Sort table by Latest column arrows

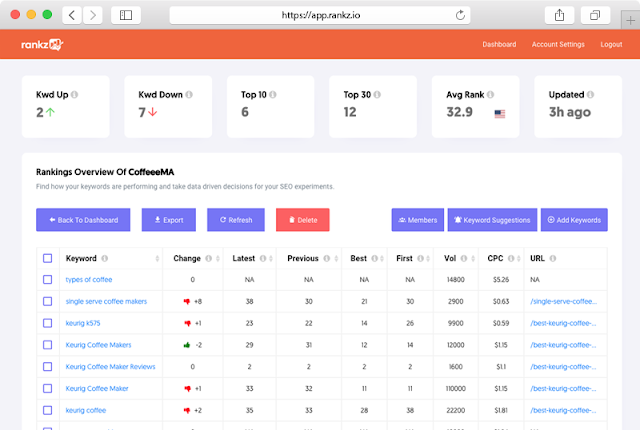271,258
